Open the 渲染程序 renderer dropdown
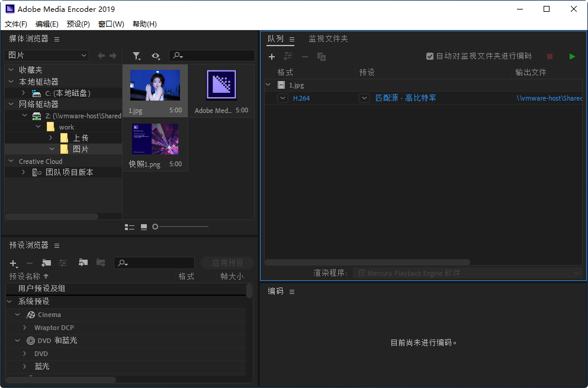The width and height of the screenshot is (588, 388). [468, 273]
